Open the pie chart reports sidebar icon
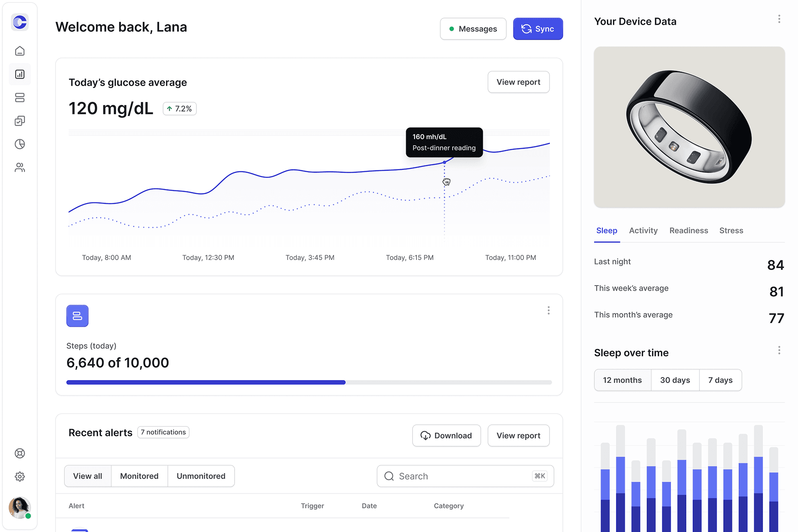The width and height of the screenshot is (798, 532). coord(20,144)
